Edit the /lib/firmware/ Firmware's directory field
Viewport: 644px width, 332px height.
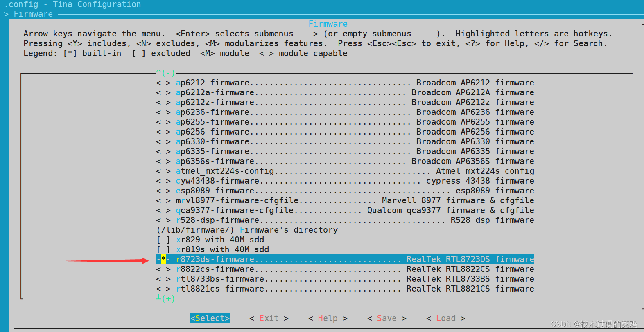(247, 230)
